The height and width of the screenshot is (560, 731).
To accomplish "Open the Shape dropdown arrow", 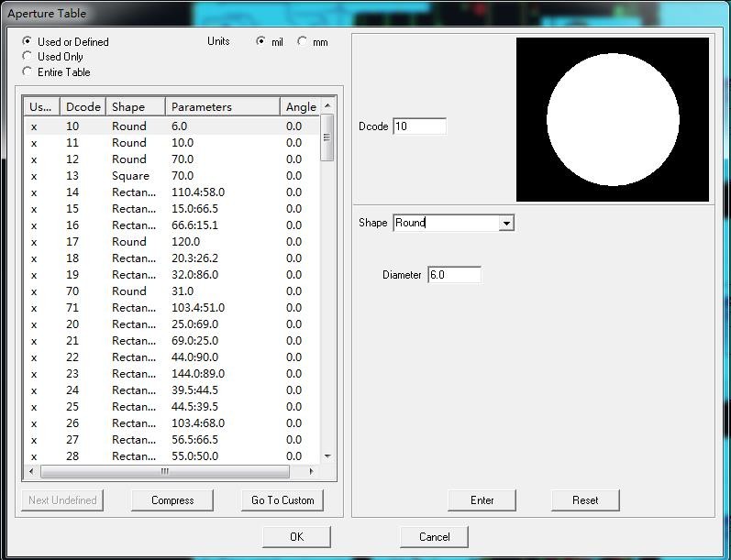I will point(506,223).
